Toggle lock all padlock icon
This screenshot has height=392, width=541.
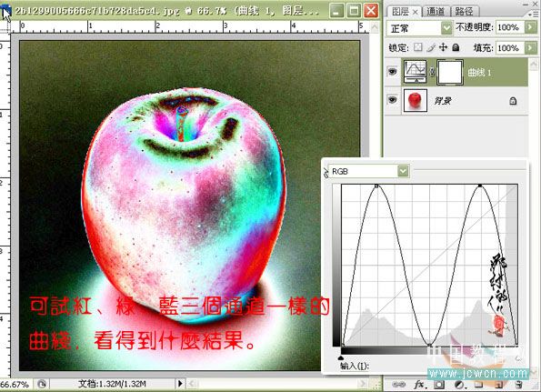point(456,47)
